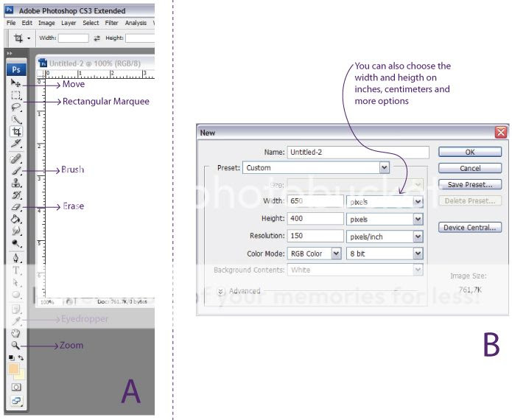Click the Cancel button
The height and width of the screenshot is (420, 512).
[470, 168]
